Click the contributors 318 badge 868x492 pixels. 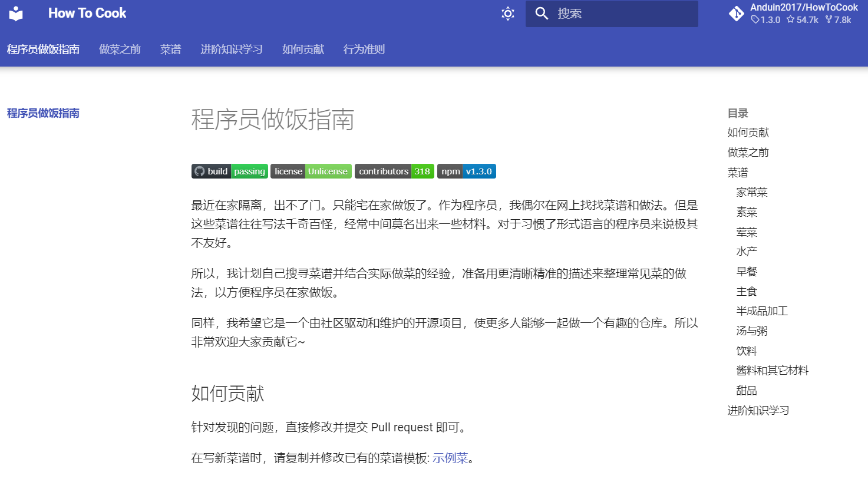(394, 171)
